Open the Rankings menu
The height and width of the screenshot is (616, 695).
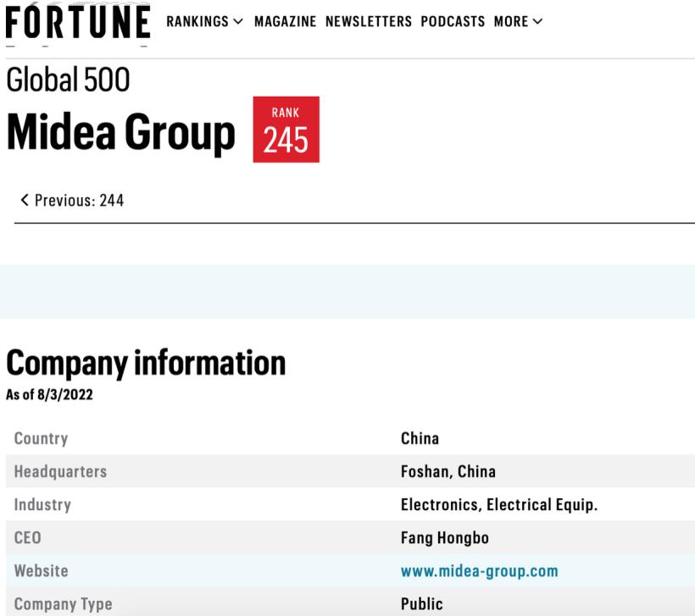click(x=197, y=22)
